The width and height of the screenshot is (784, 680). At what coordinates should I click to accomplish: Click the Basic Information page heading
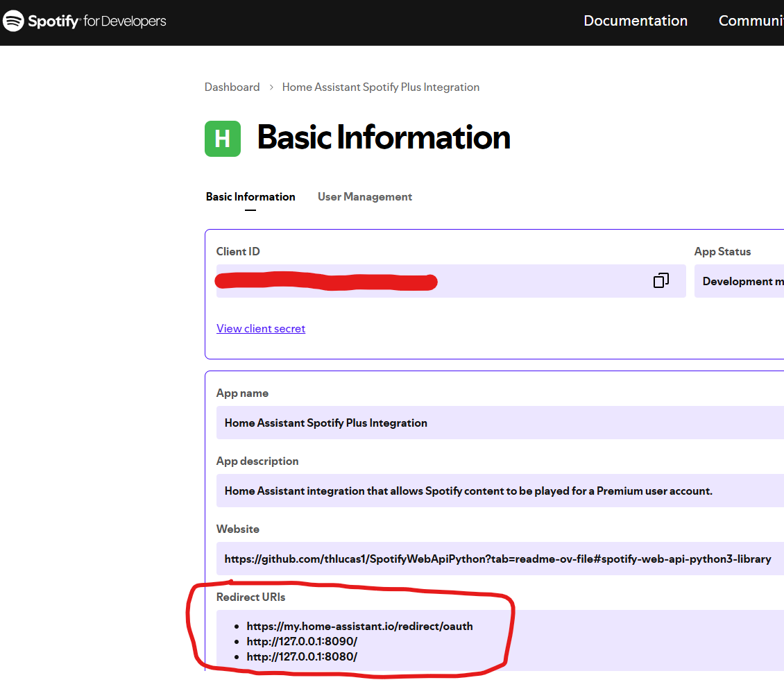pos(384,137)
